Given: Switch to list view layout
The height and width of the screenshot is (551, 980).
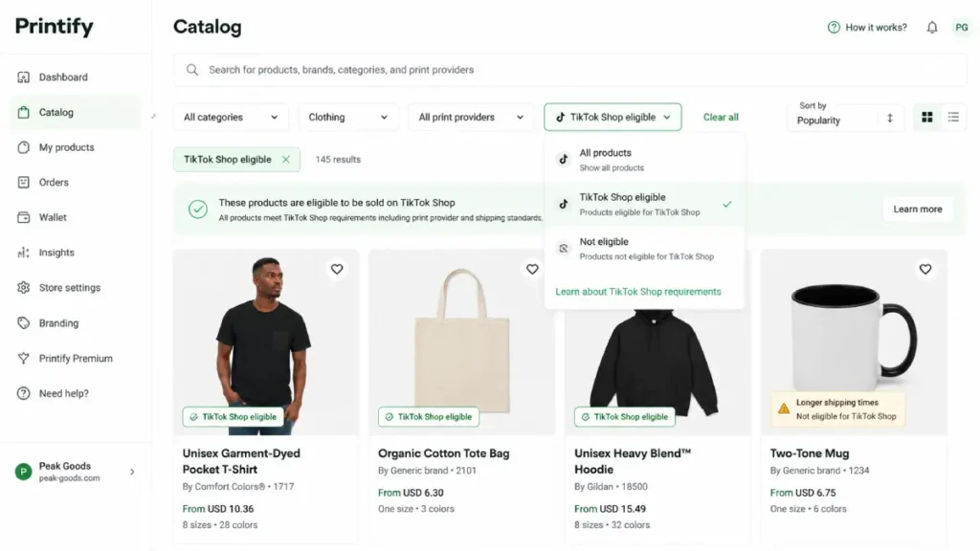Looking at the screenshot, I should tap(953, 117).
